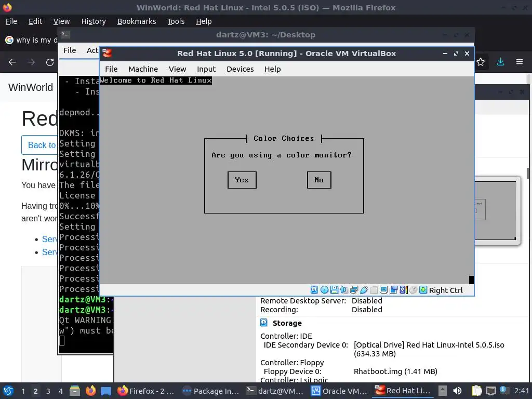
Task: Switch to the 'Firefox - 2 ...' taskbar window
Action: click(x=146, y=391)
